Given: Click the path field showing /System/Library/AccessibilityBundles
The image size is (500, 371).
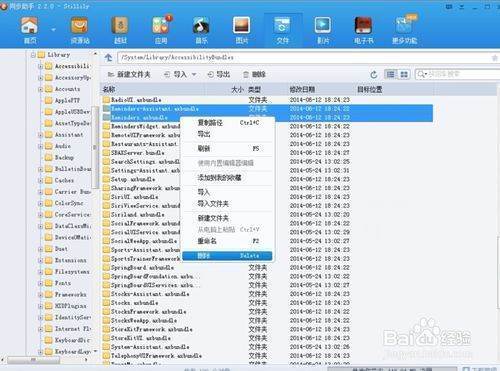Looking at the screenshot, I should [x=303, y=58].
